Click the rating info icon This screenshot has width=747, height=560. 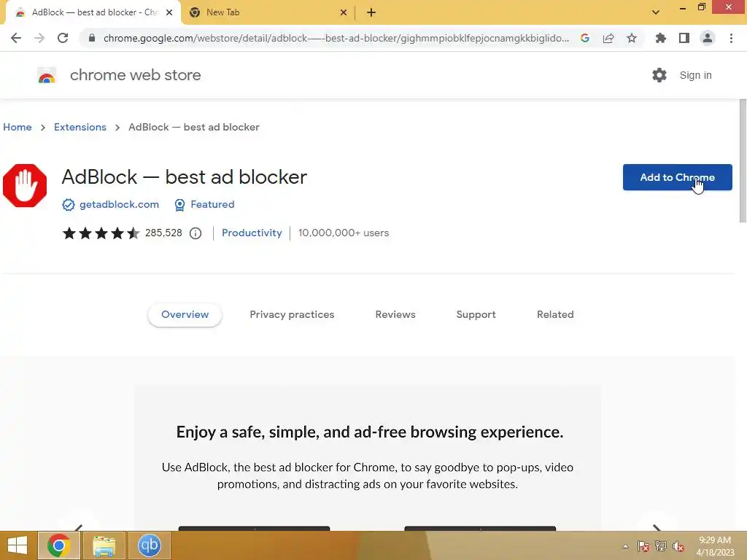(x=196, y=233)
